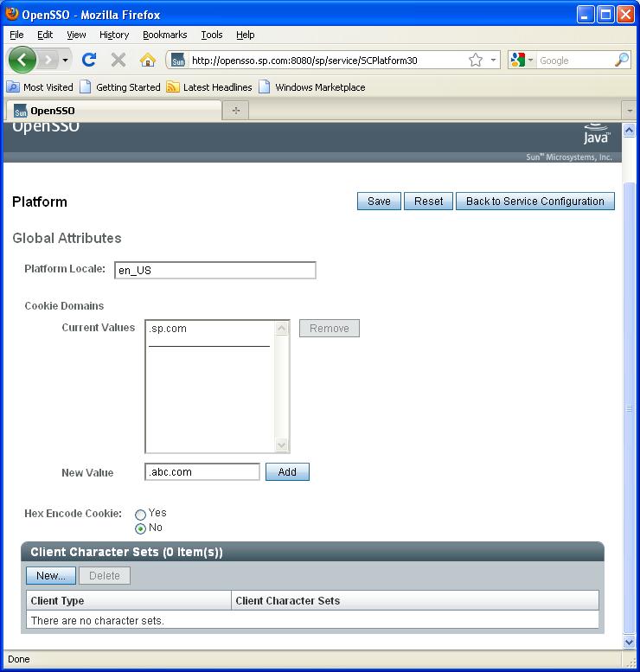Click the Sun site icon in address bar
640x672 pixels.
tap(178, 61)
